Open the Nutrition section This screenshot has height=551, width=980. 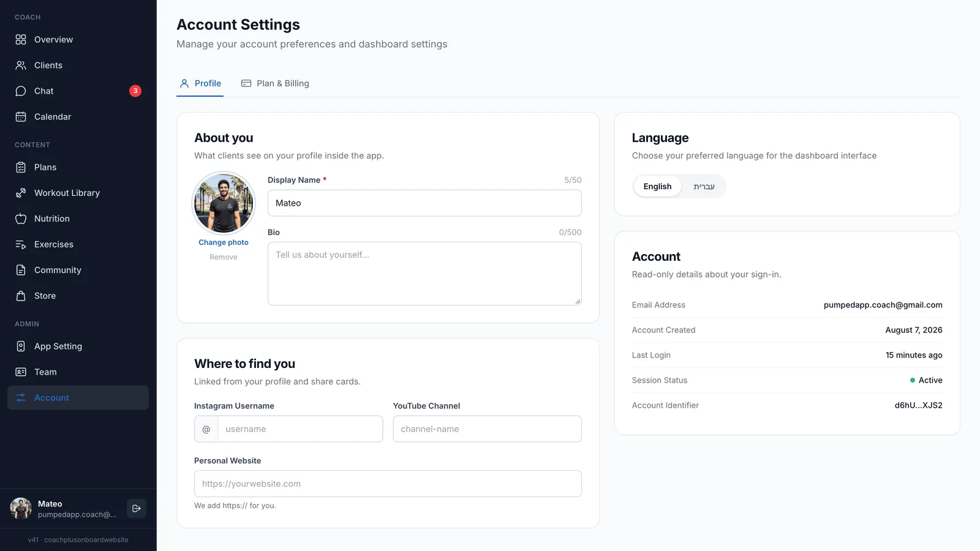(x=78, y=219)
